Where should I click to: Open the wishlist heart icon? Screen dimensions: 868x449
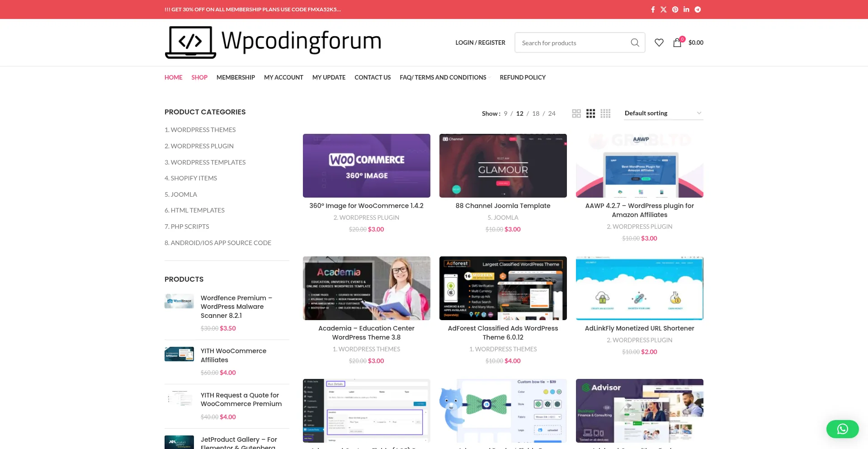(659, 43)
